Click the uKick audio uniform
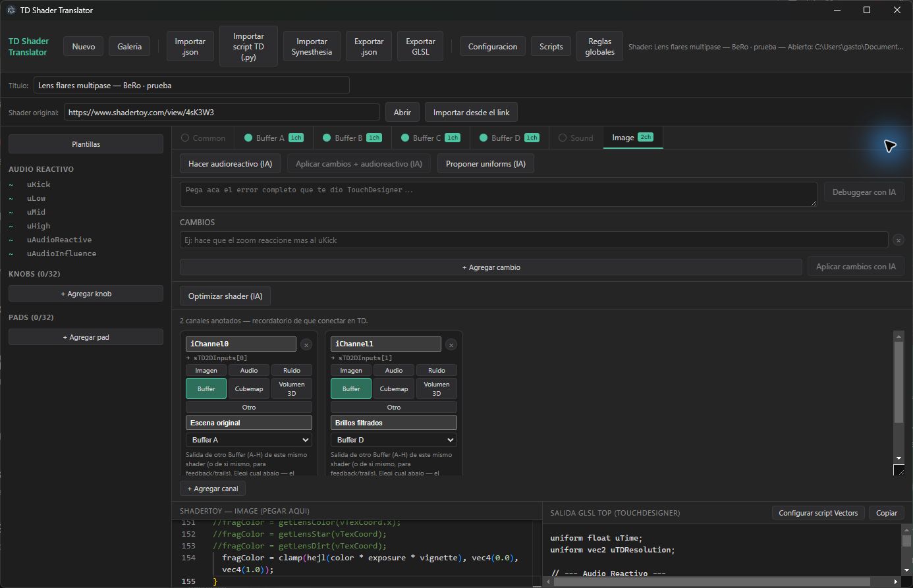 [39, 184]
